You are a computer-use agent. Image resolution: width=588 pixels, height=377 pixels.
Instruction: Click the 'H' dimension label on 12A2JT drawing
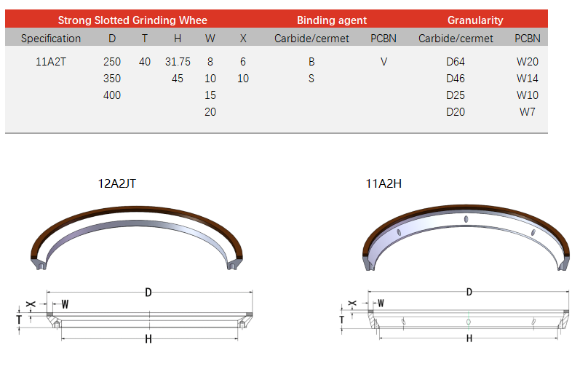coord(148,339)
